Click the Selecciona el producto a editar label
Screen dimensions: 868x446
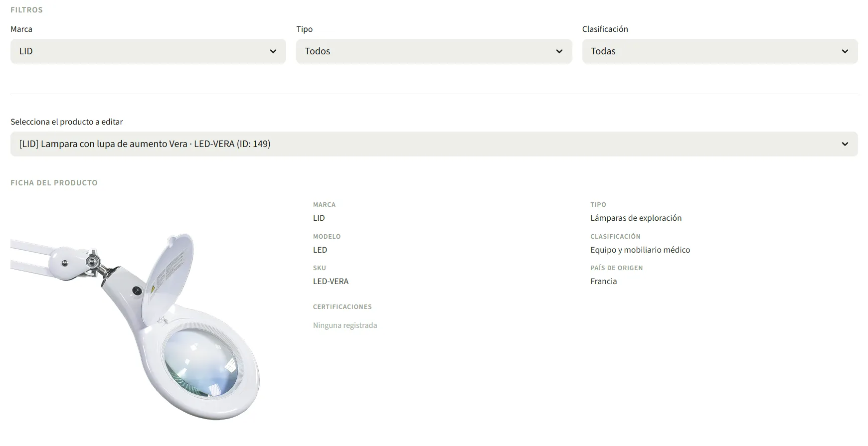[66, 122]
